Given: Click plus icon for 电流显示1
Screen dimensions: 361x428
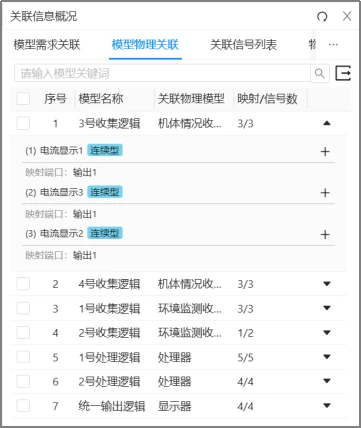Looking at the screenshot, I should (x=325, y=152).
